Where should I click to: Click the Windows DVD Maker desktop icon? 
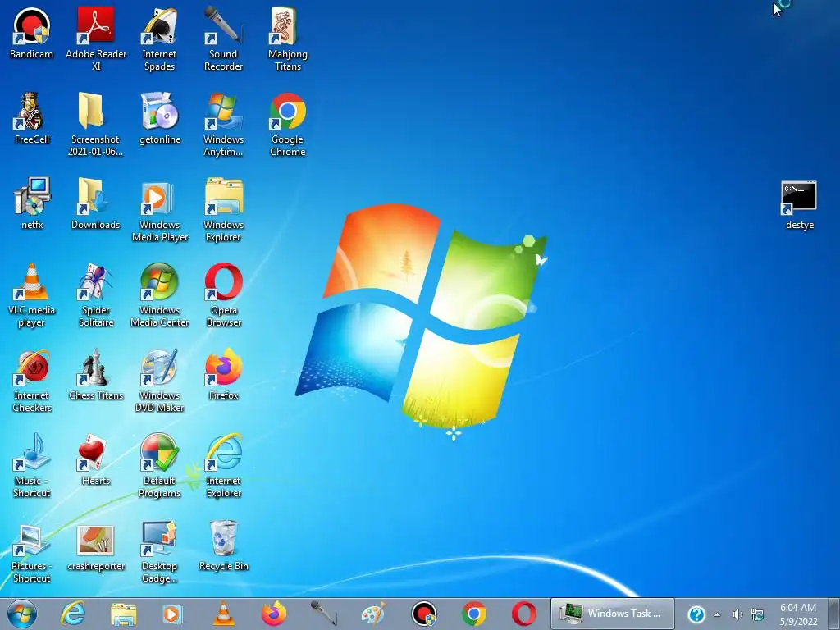pyautogui.click(x=160, y=381)
